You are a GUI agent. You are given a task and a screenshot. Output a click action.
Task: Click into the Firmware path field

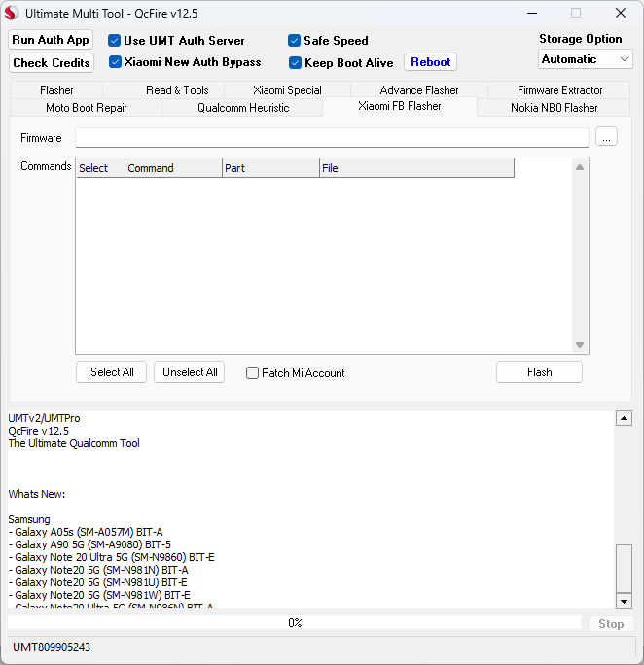(332, 137)
